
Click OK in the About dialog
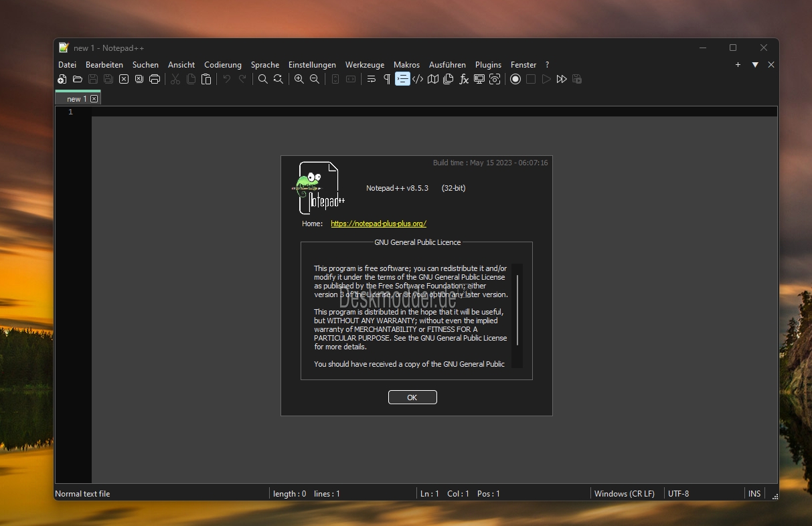412,398
